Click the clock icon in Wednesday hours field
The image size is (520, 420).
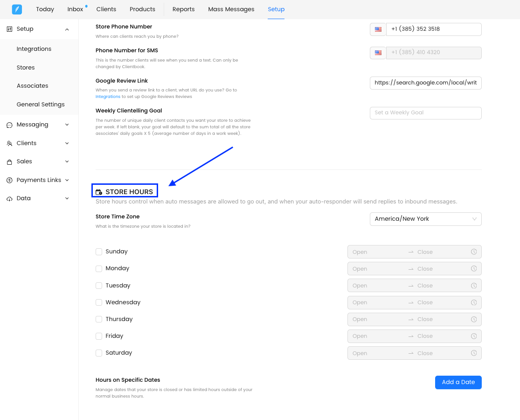coord(474,302)
